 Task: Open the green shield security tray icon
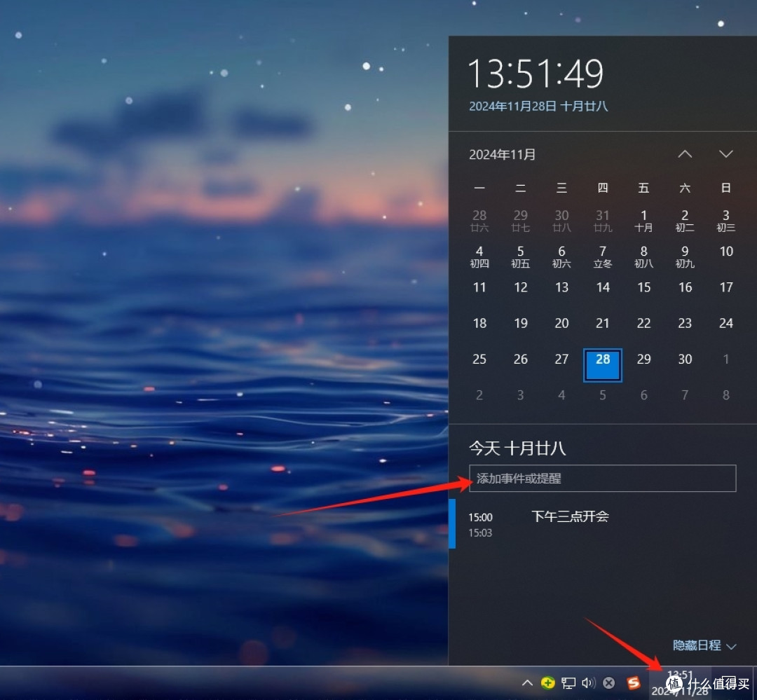point(548,683)
